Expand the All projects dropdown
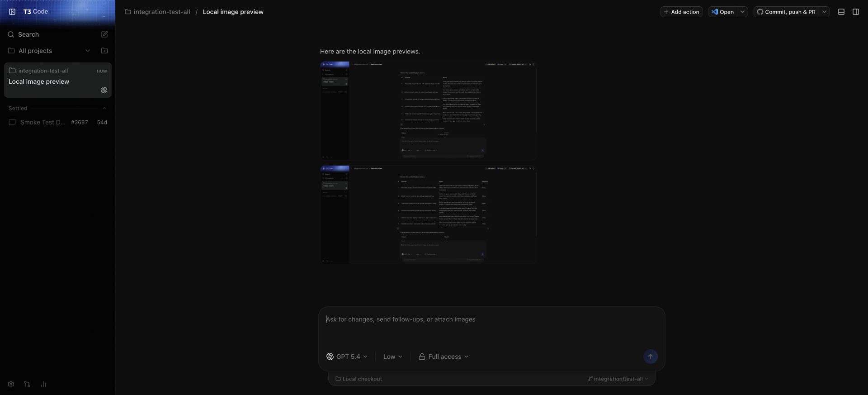This screenshot has height=395, width=868. click(x=88, y=51)
